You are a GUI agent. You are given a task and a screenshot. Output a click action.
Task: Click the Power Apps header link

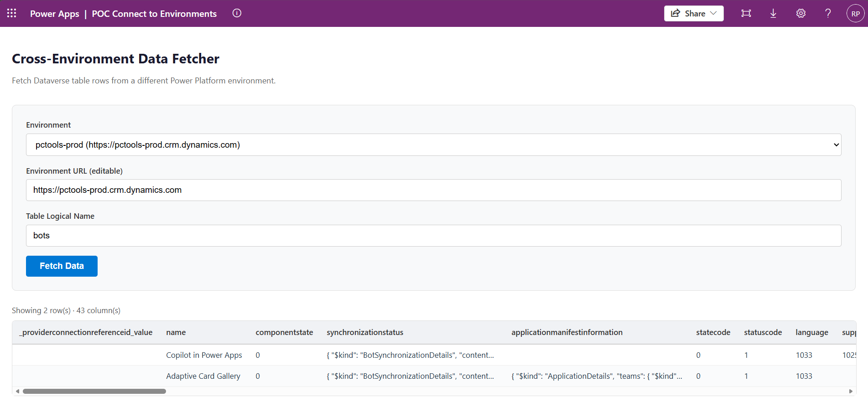[x=54, y=14]
